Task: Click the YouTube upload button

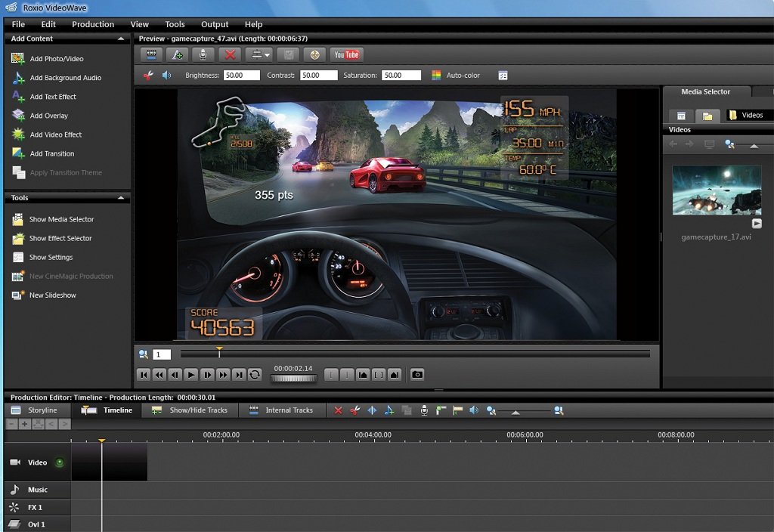Action: click(x=346, y=54)
